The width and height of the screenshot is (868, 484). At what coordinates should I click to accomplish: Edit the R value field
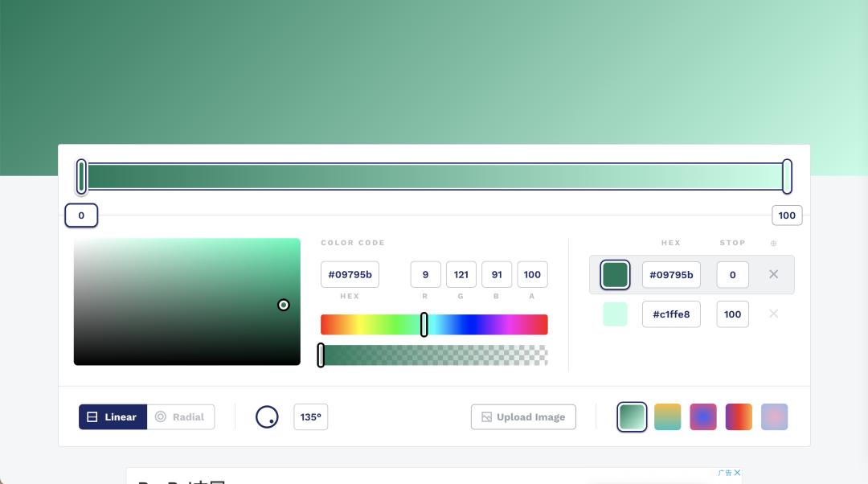(x=425, y=275)
